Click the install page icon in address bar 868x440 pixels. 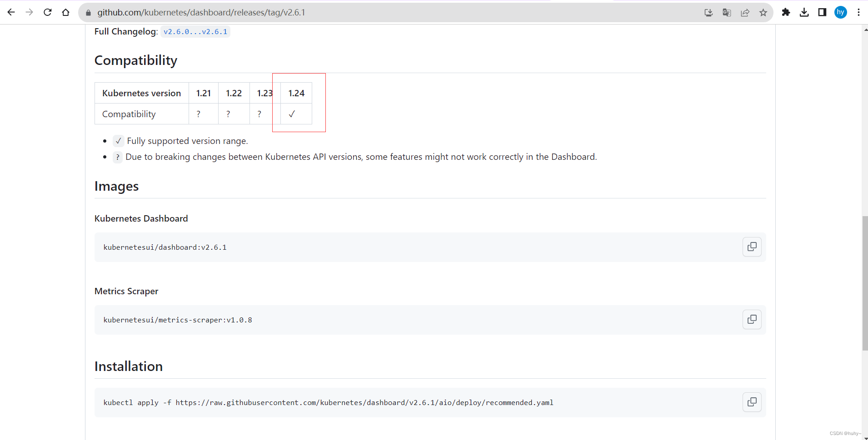(x=708, y=13)
